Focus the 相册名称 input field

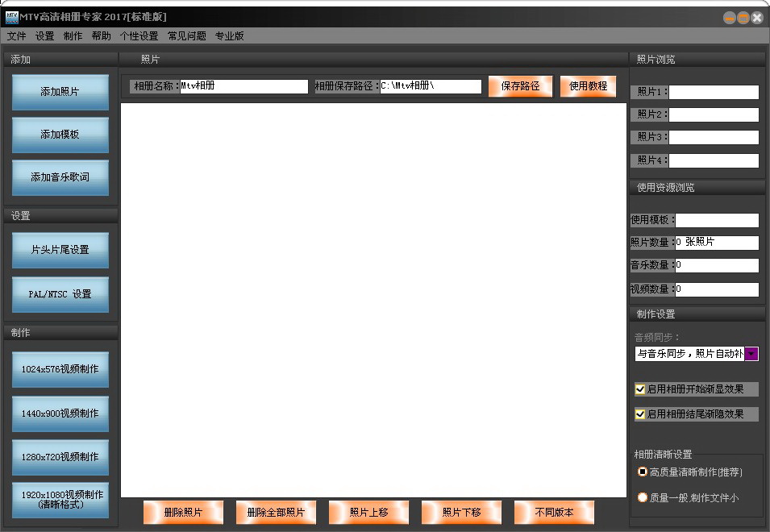pyautogui.click(x=244, y=86)
